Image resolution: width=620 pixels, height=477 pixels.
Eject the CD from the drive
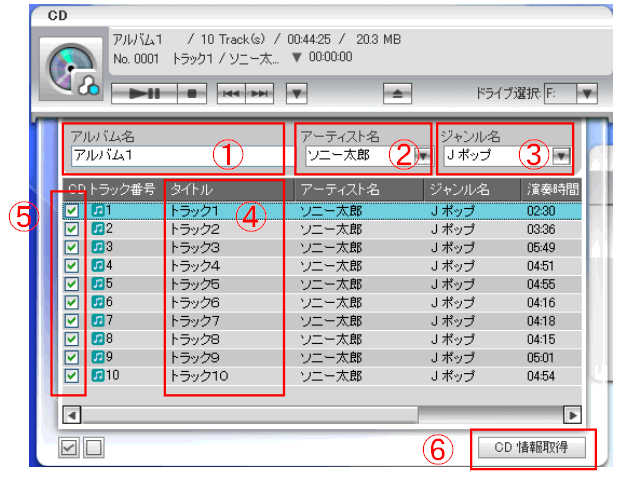point(397,94)
